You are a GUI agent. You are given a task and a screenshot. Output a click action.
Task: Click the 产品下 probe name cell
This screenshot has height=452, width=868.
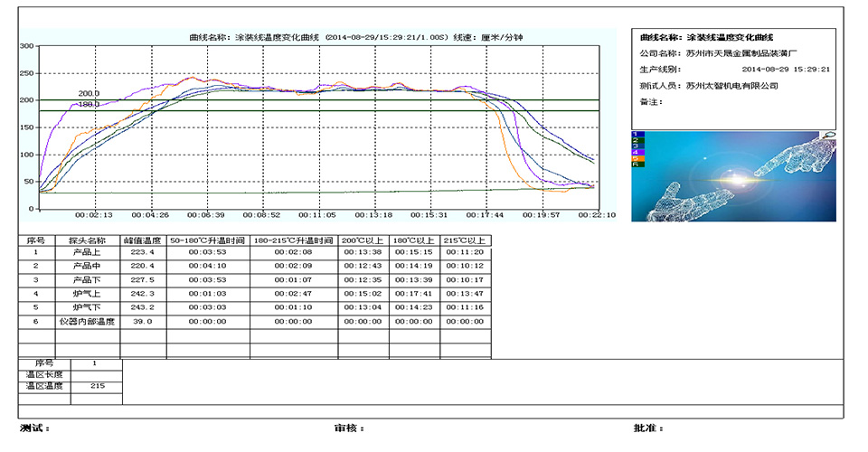(87, 280)
